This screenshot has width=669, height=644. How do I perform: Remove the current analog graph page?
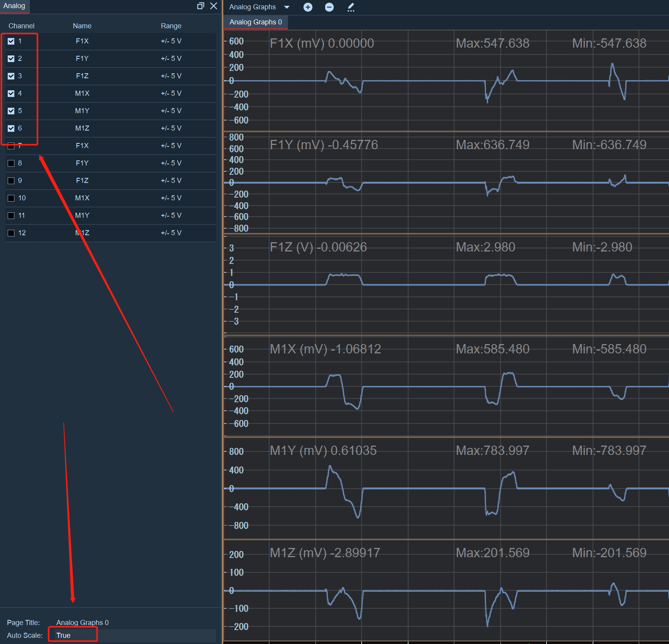click(329, 7)
